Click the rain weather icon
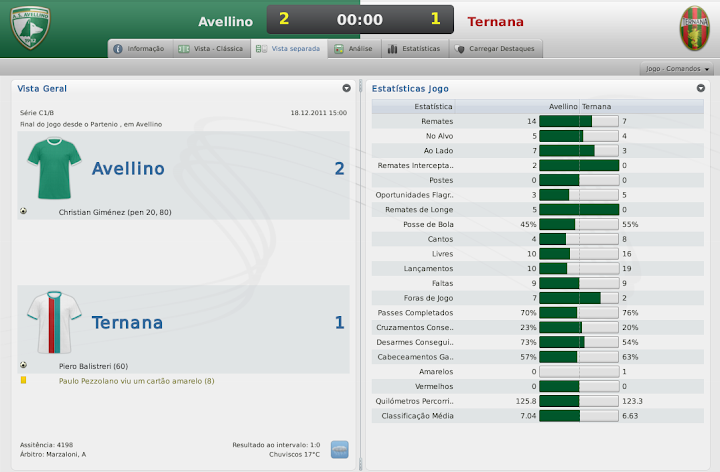Image resolution: width=720 pixels, height=472 pixels. coord(340,449)
